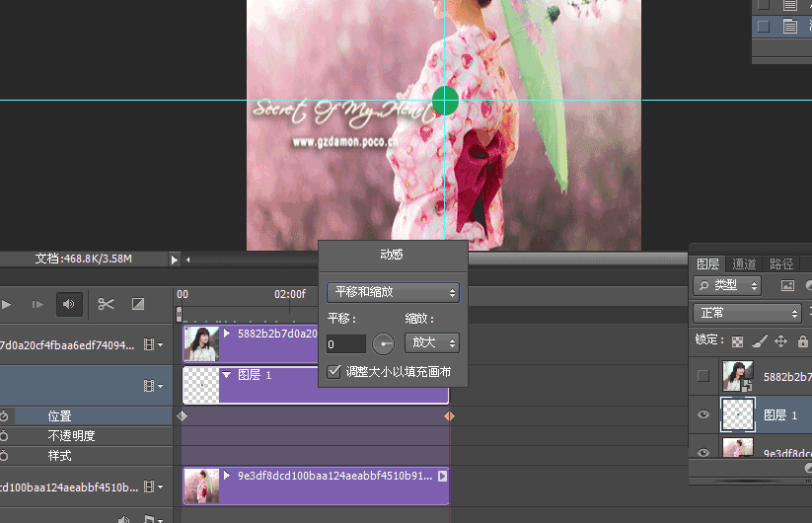Toggle stopwatch for 不透明度 keyframes
The height and width of the screenshot is (523, 812).
point(4,435)
